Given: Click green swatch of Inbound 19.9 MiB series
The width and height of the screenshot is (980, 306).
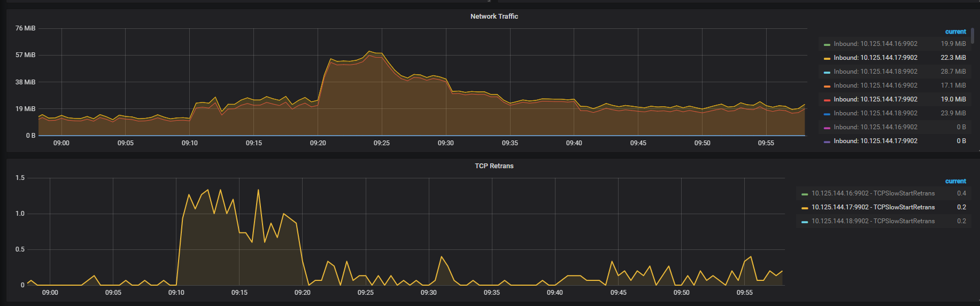Looking at the screenshot, I should point(827,44).
